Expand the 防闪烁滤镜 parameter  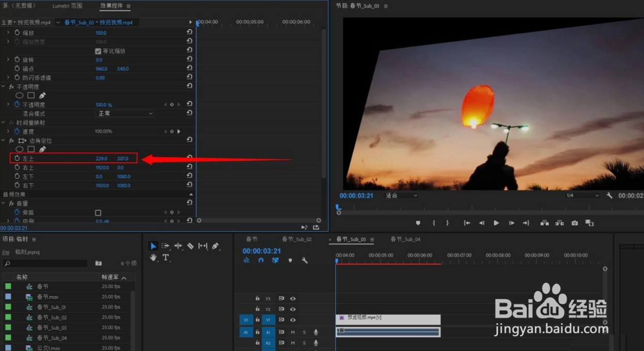coord(8,78)
